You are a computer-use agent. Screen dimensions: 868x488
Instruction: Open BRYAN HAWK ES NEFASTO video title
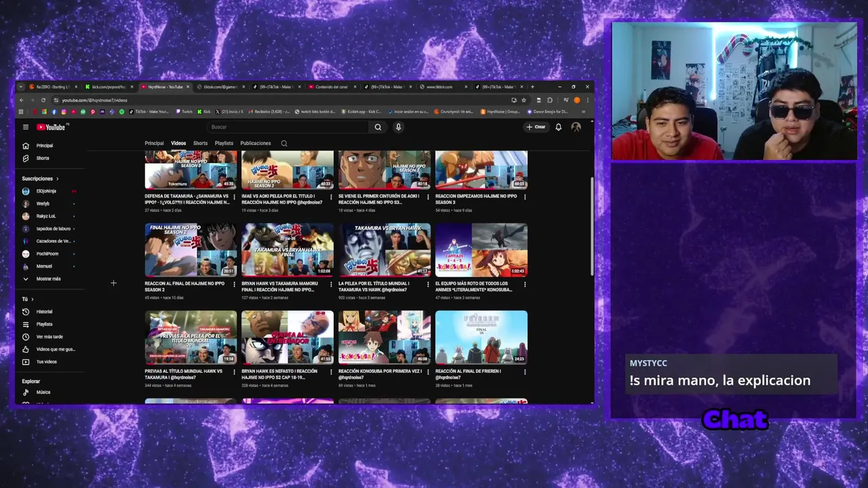[281, 374]
